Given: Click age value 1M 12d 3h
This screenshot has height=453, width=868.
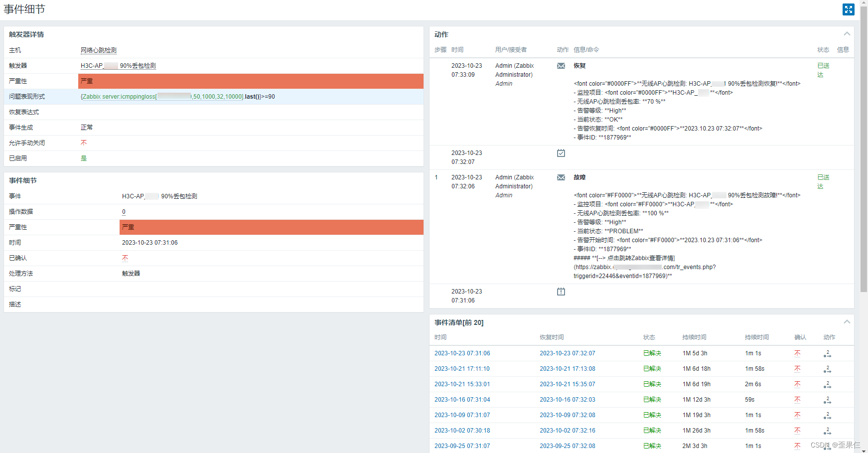Looking at the screenshot, I should point(697,400).
